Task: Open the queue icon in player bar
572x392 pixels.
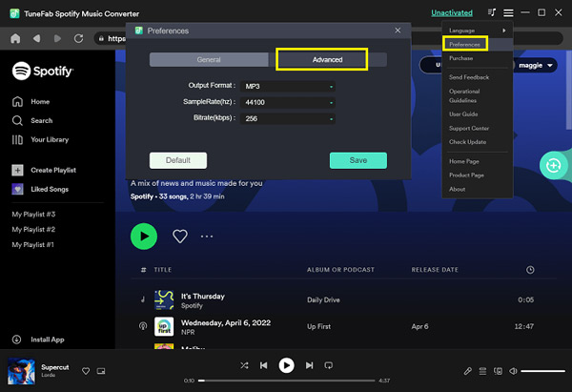Action: point(482,371)
